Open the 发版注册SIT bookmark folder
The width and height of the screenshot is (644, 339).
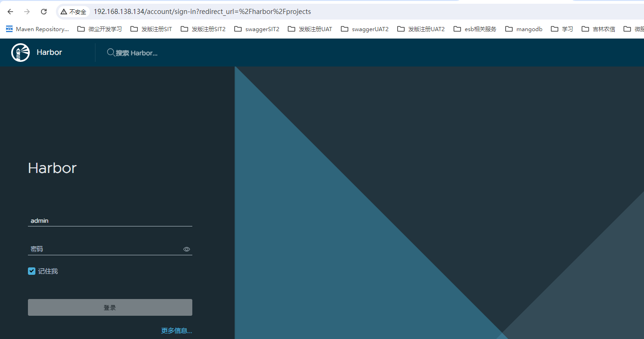[x=151, y=29]
